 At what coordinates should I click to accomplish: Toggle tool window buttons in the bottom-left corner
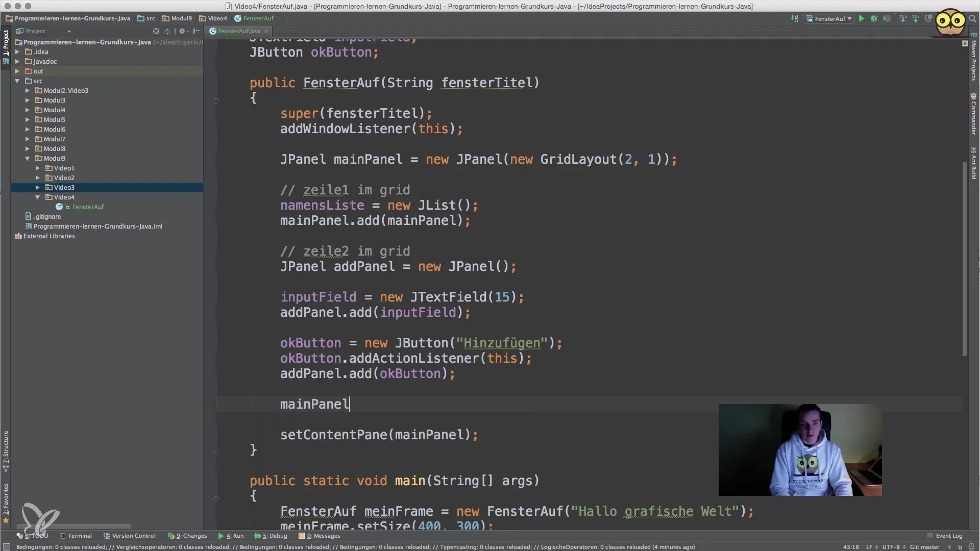tap(7, 547)
